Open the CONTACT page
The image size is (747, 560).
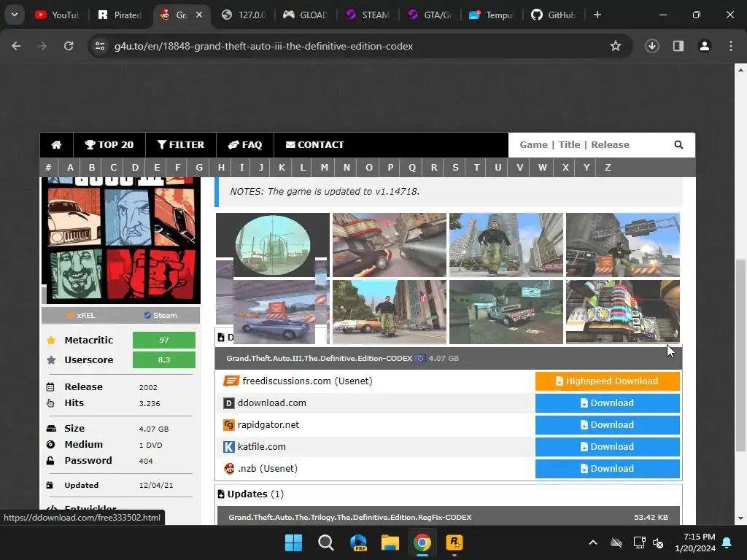[x=315, y=145]
